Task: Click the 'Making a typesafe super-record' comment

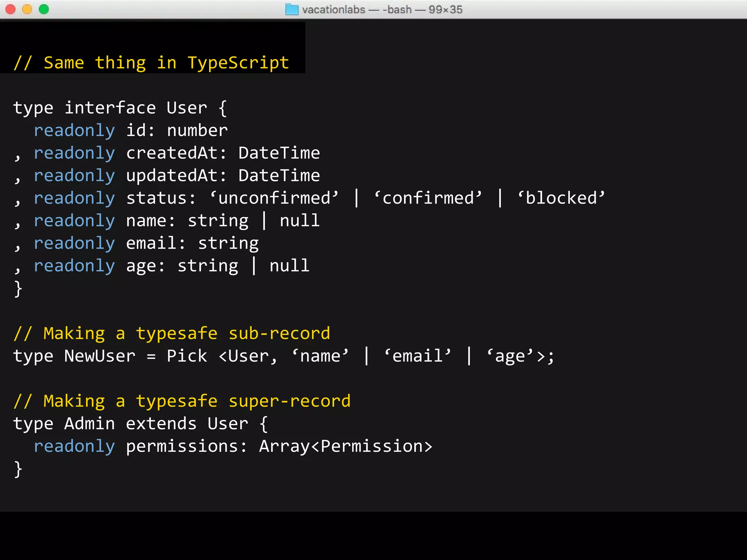Action: point(182,401)
